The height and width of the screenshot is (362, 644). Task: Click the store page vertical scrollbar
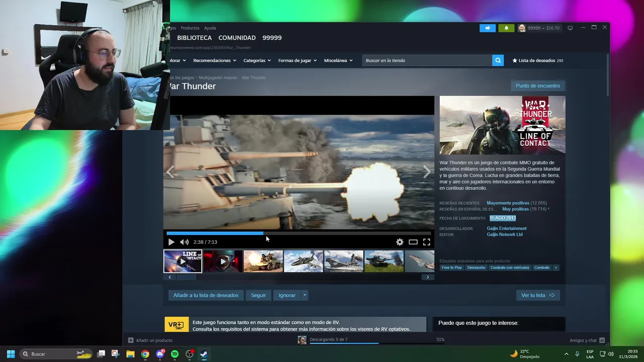point(608,75)
